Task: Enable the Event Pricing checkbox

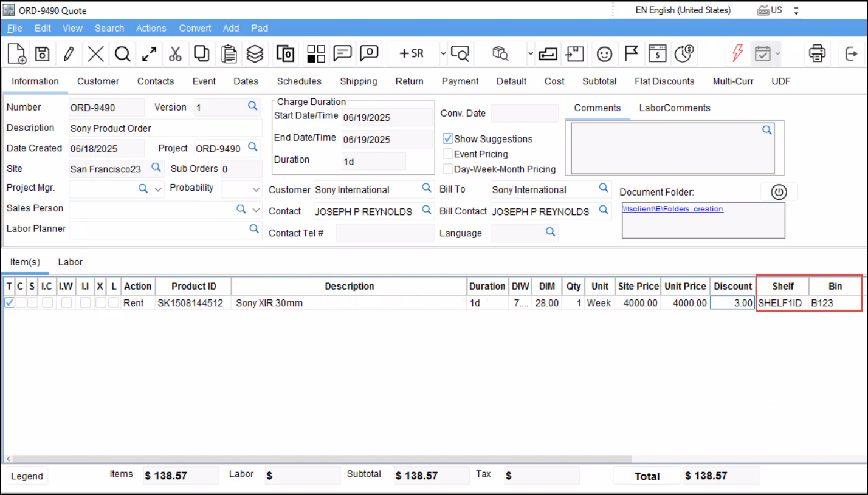Action: [x=448, y=154]
